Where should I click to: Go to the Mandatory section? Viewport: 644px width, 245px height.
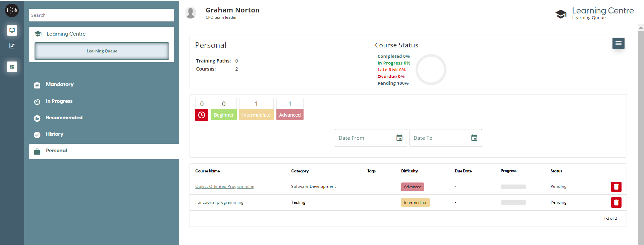click(60, 84)
